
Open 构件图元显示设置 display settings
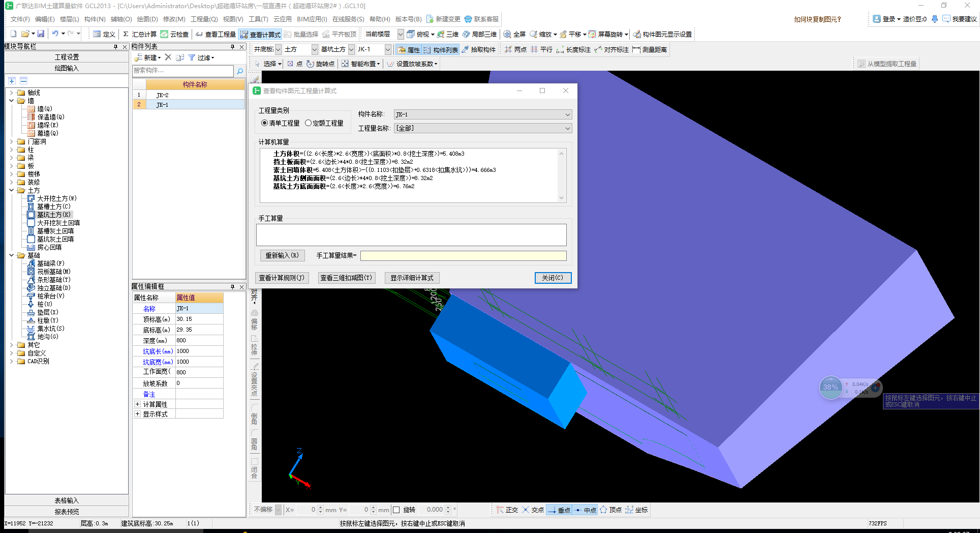pos(662,34)
